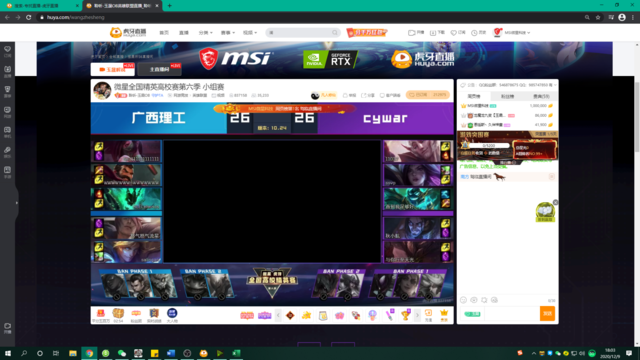Click the share icon under stream title
This screenshot has width=640, height=360.
[x=364, y=95]
